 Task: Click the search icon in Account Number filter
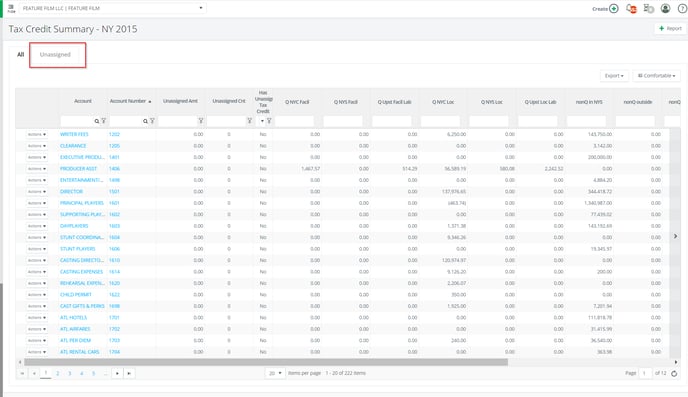coord(145,121)
